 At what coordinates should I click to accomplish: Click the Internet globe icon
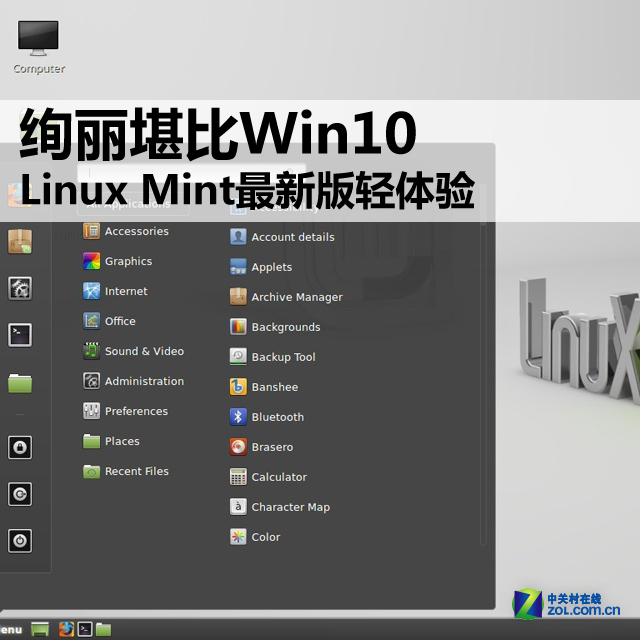91,291
